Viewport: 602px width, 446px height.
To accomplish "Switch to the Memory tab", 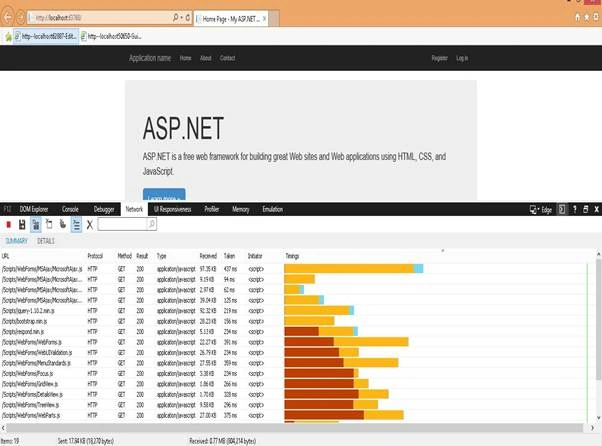I will coord(241,209).
